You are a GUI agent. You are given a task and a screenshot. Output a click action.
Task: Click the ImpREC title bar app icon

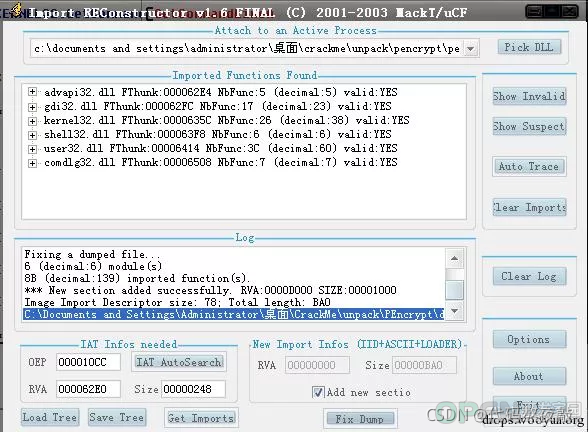click(x=17, y=10)
